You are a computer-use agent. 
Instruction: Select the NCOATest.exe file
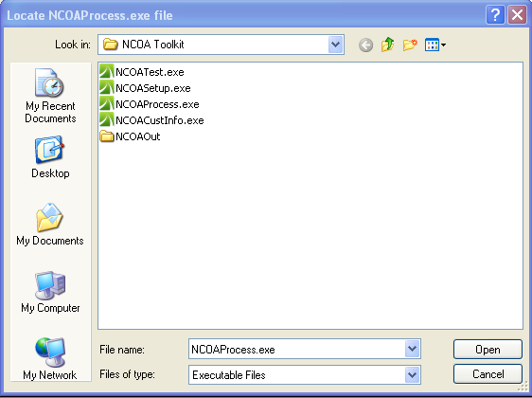point(142,72)
